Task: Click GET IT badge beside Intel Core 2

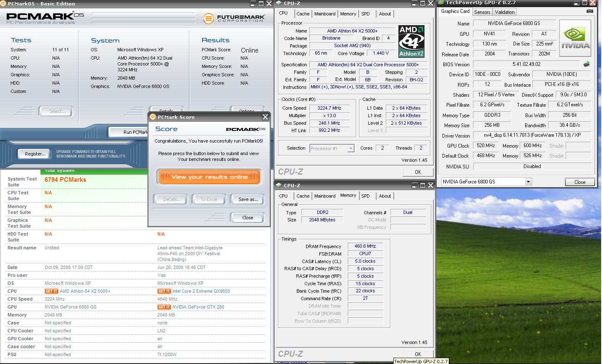Action: 164,291
